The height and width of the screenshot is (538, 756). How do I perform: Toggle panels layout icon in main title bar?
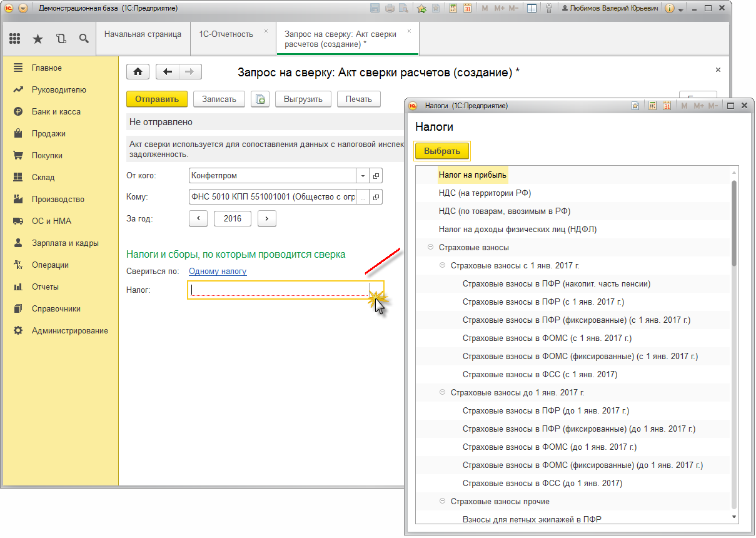click(531, 9)
